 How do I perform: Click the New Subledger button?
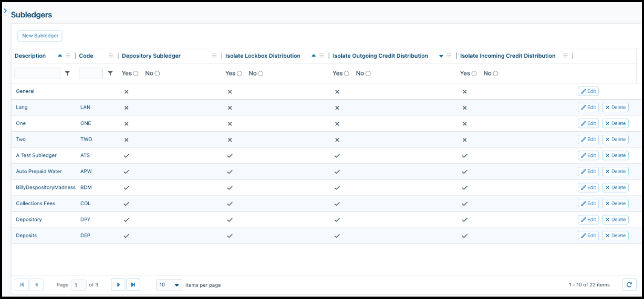tap(40, 36)
